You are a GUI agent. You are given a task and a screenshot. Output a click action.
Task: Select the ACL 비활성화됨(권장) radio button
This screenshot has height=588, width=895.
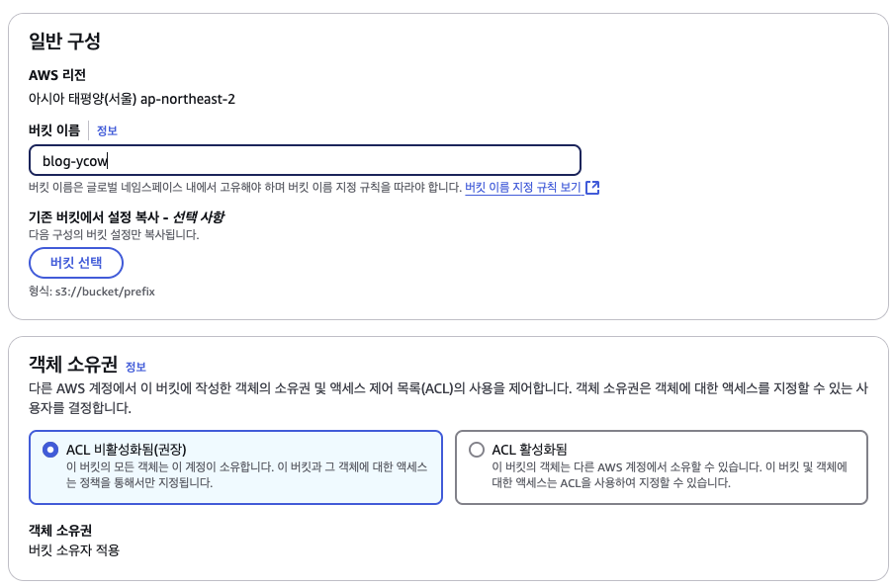coord(50,450)
